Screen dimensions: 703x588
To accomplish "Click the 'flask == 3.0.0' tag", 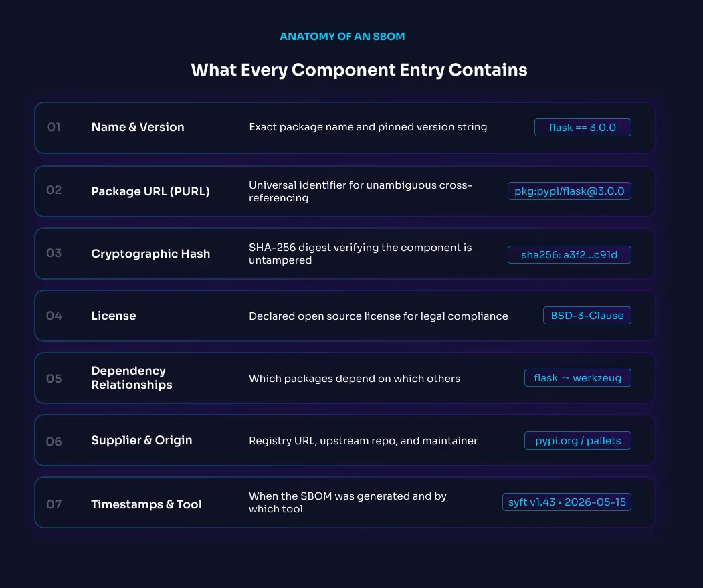I will pyautogui.click(x=583, y=127).
